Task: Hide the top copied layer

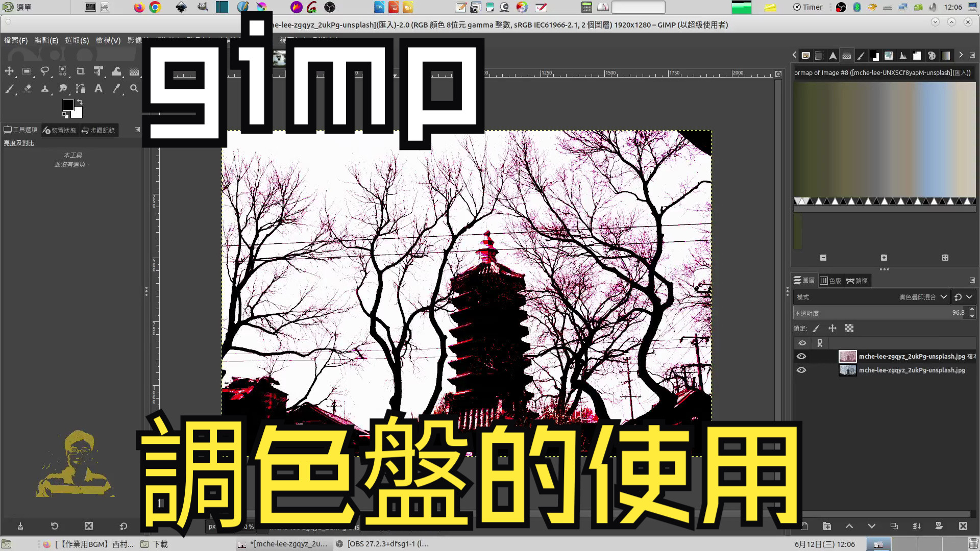Action: [801, 357]
